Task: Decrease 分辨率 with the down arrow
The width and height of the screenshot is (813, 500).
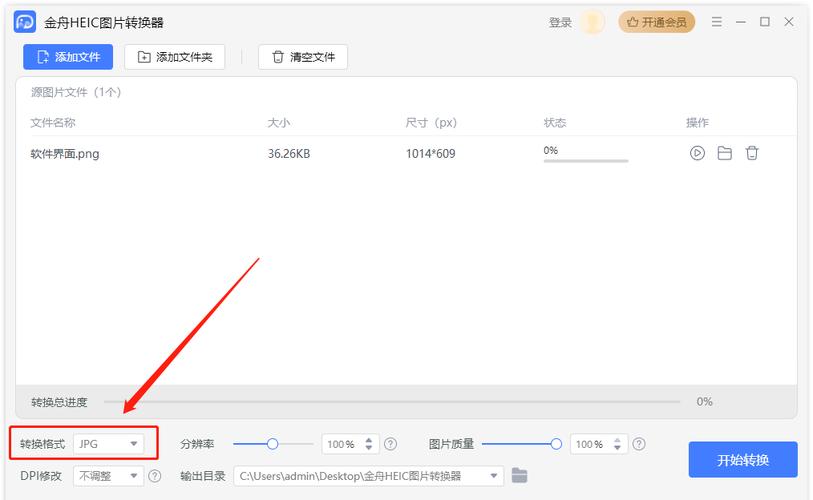Action: pos(369,448)
